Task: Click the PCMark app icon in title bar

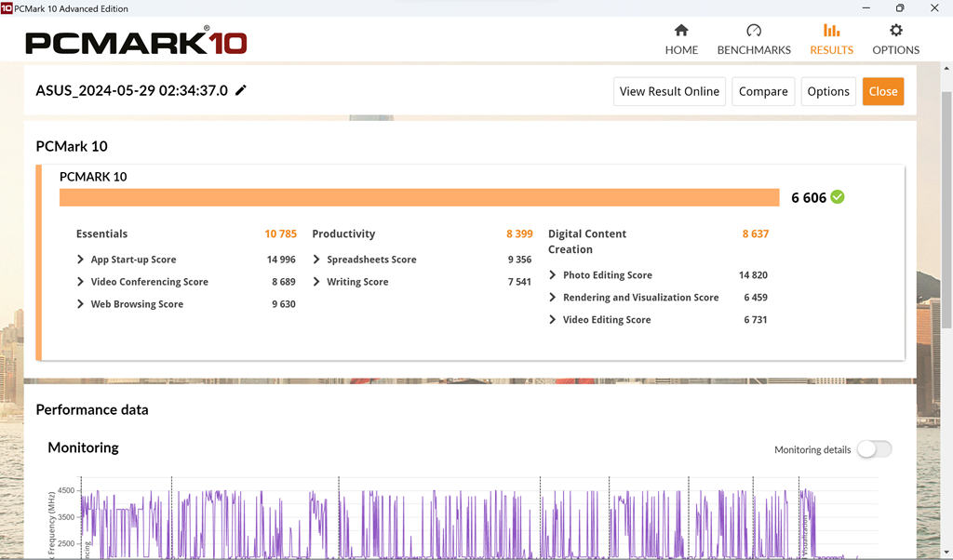Action: point(7,8)
